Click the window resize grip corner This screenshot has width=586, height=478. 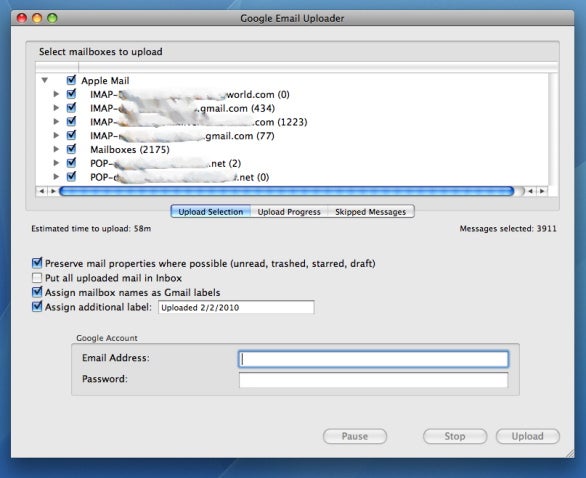(570, 453)
